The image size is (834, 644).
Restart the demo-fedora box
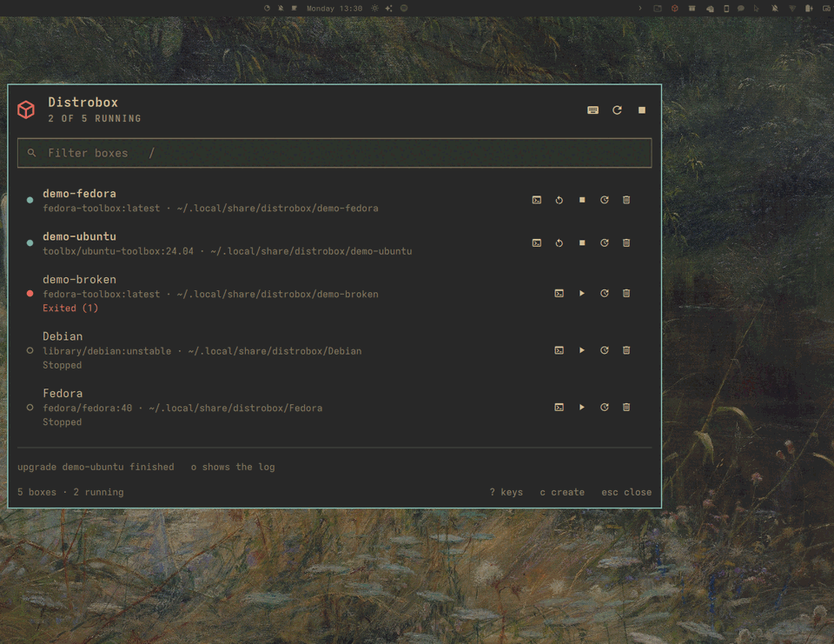click(x=559, y=200)
